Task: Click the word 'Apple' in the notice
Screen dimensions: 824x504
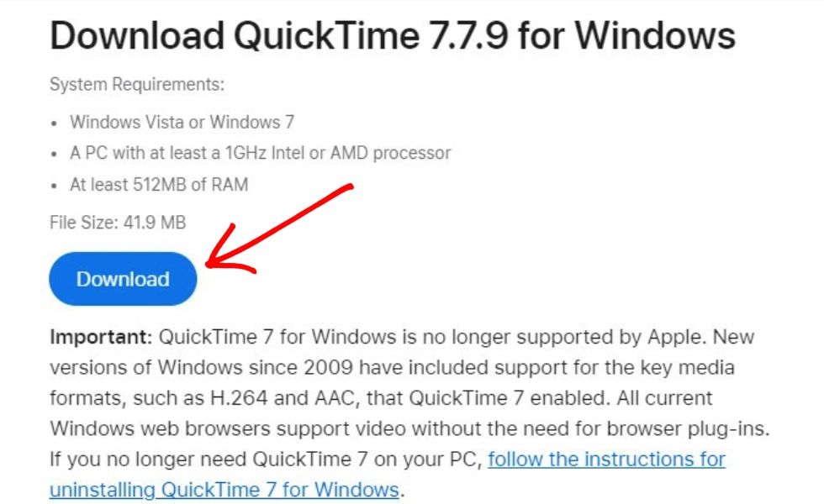Action: click(x=687, y=337)
